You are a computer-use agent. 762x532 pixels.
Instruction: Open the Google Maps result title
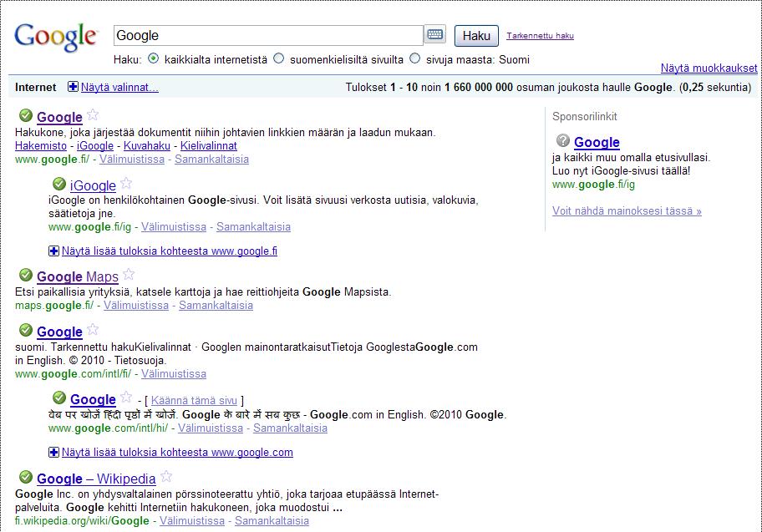click(78, 277)
